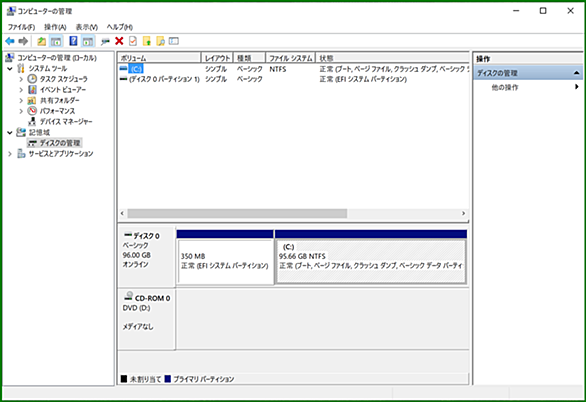Click 正常 (EFI システム パーティション) status cell
This screenshot has height=402, width=586.
click(x=363, y=79)
